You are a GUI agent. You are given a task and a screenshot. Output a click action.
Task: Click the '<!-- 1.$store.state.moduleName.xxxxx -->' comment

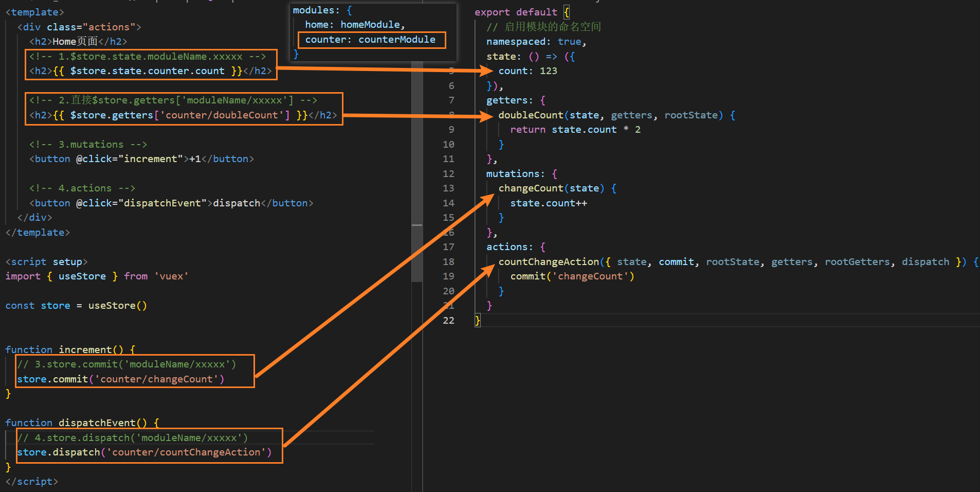pos(148,57)
